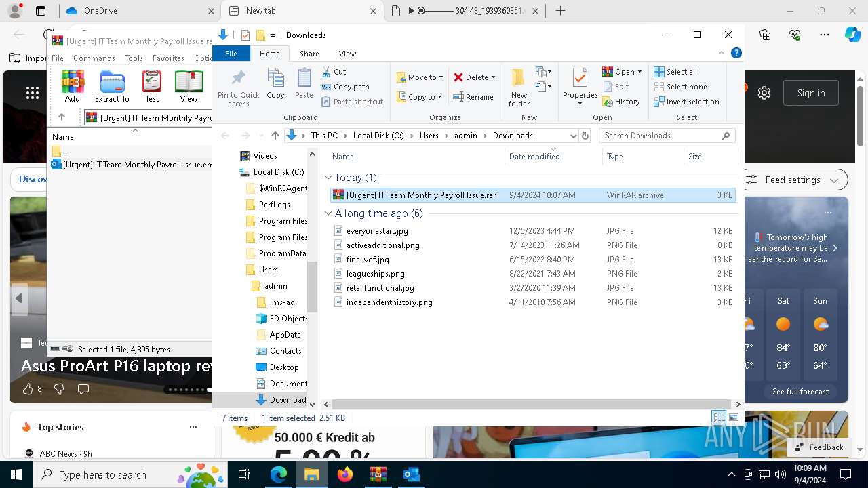Image resolution: width=868 pixels, height=488 pixels.
Task: Click the Search Downloads field
Action: point(667,136)
